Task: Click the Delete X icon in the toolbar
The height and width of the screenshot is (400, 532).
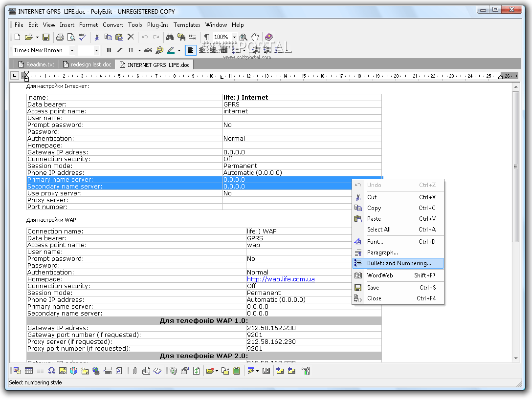Action: pyautogui.click(x=131, y=37)
